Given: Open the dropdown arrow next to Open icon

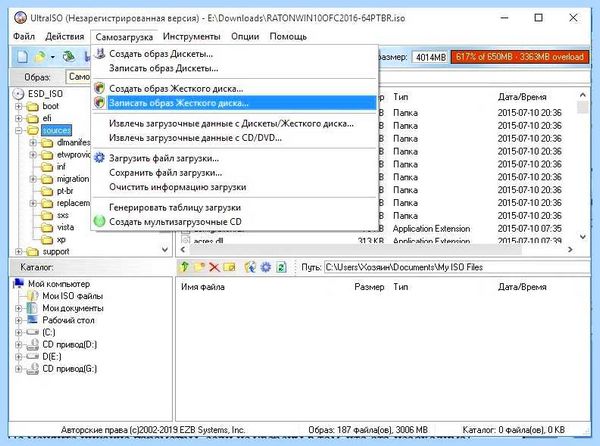Looking at the screenshot, I should 52,57.
